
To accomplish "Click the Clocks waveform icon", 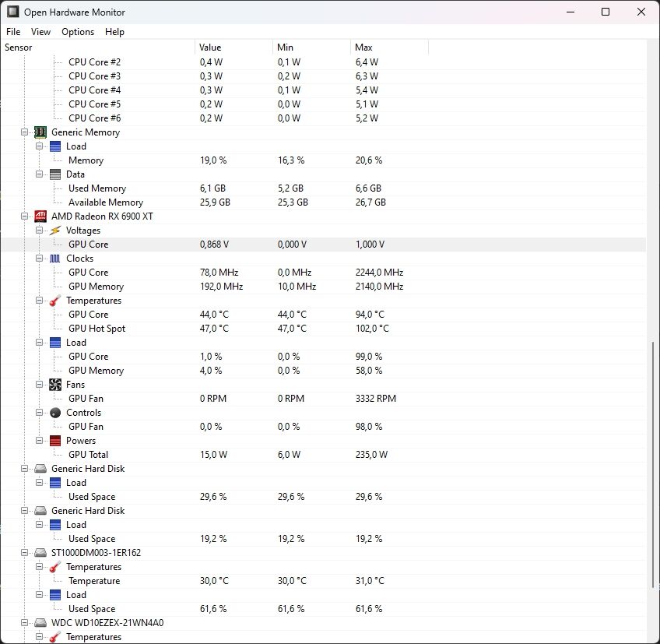I will point(55,259).
